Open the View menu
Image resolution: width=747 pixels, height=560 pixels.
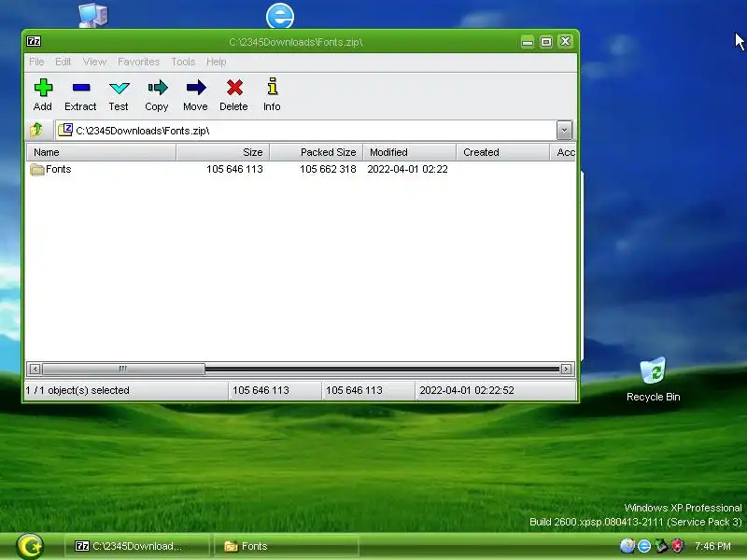coord(94,62)
